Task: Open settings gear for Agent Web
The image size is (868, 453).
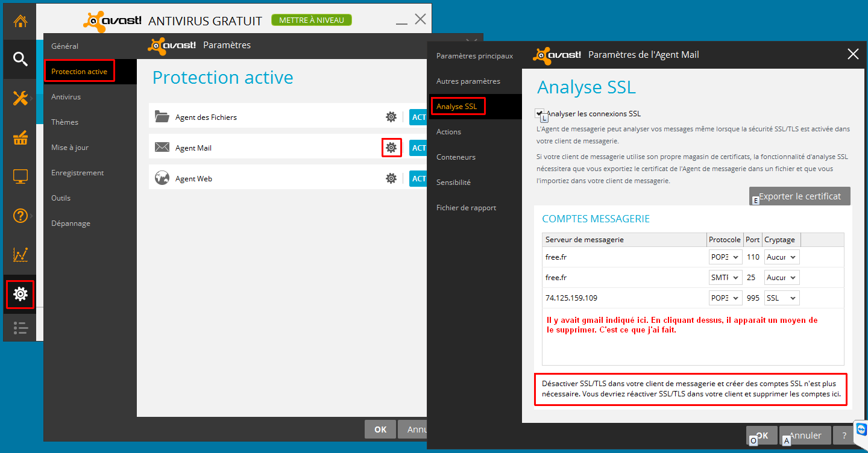Action: (x=391, y=178)
